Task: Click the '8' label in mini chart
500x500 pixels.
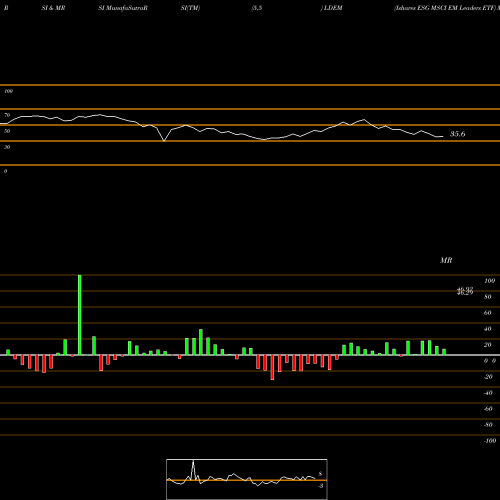Action: (x=320, y=474)
